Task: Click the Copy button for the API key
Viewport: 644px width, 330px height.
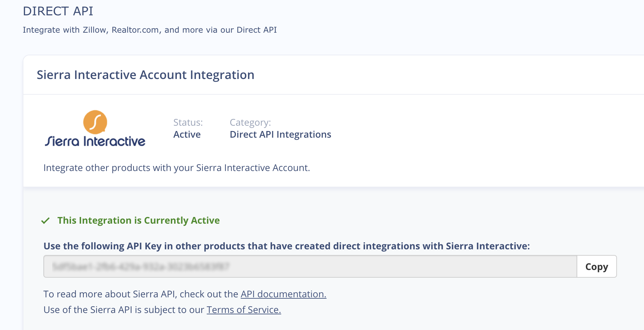Action: point(597,266)
